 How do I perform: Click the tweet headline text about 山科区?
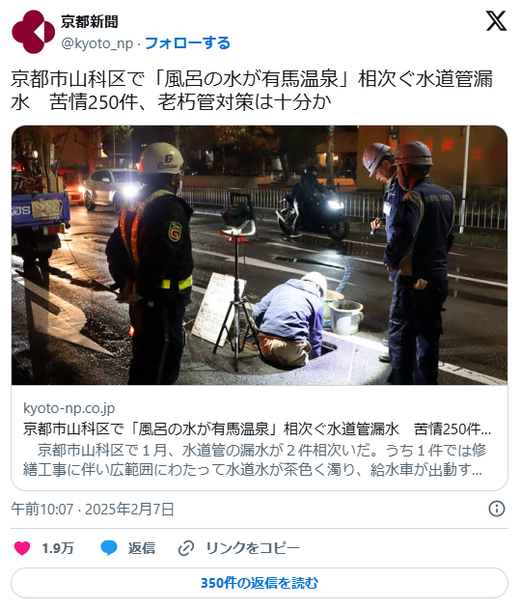252,90
